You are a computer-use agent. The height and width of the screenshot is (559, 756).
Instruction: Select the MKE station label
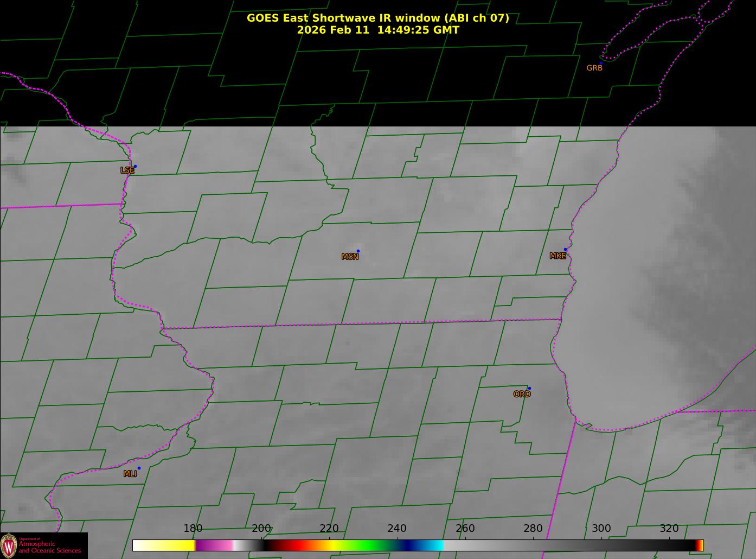tap(558, 256)
